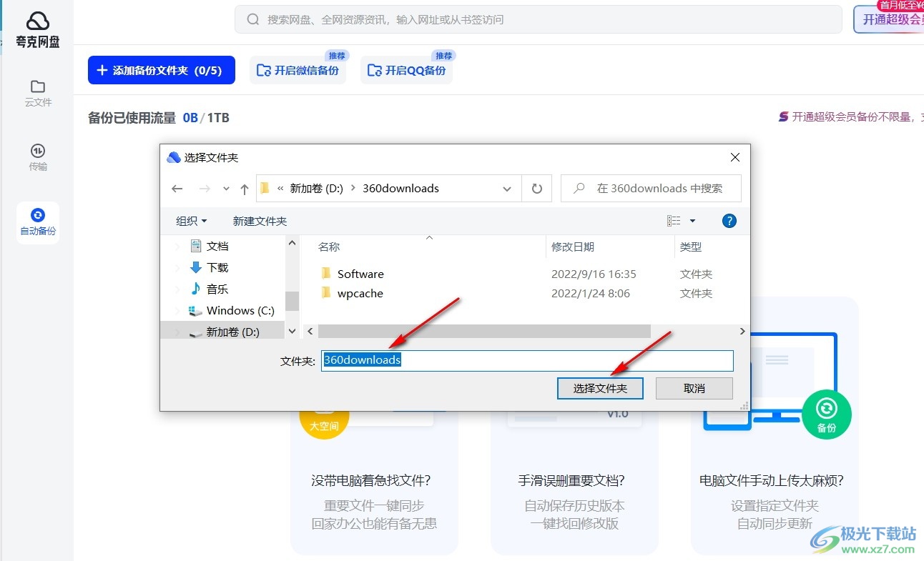
Task: Expand the 新加卷 (D:) tree node
Action: pos(177,332)
